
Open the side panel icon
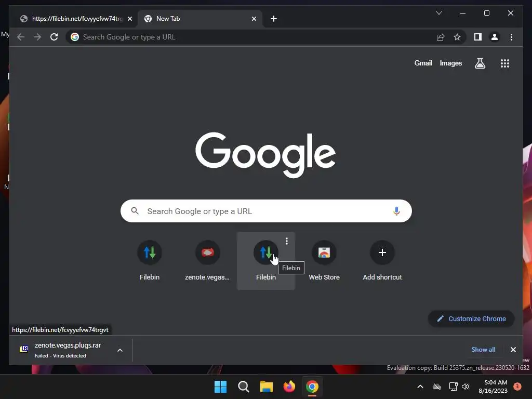click(x=478, y=37)
